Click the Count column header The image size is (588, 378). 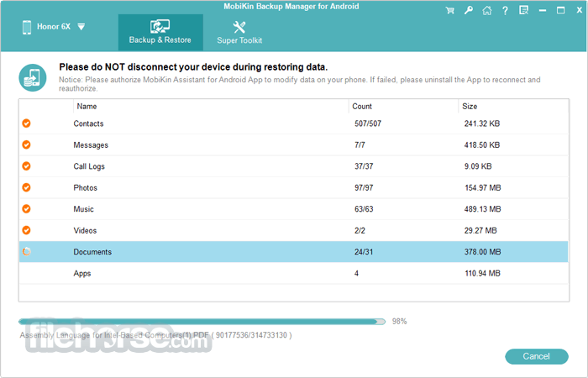pos(362,107)
